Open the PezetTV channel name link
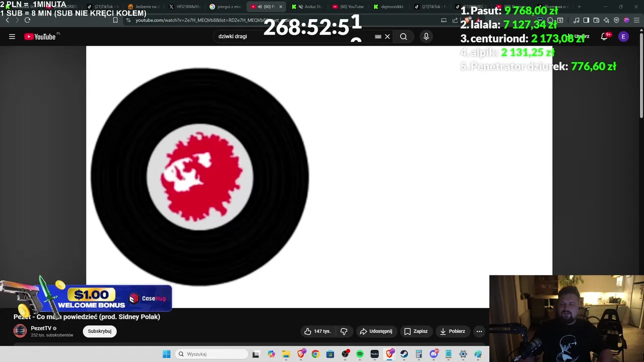This screenshot has width=644, height=362. pyautogui.click(x=41, y=328)
